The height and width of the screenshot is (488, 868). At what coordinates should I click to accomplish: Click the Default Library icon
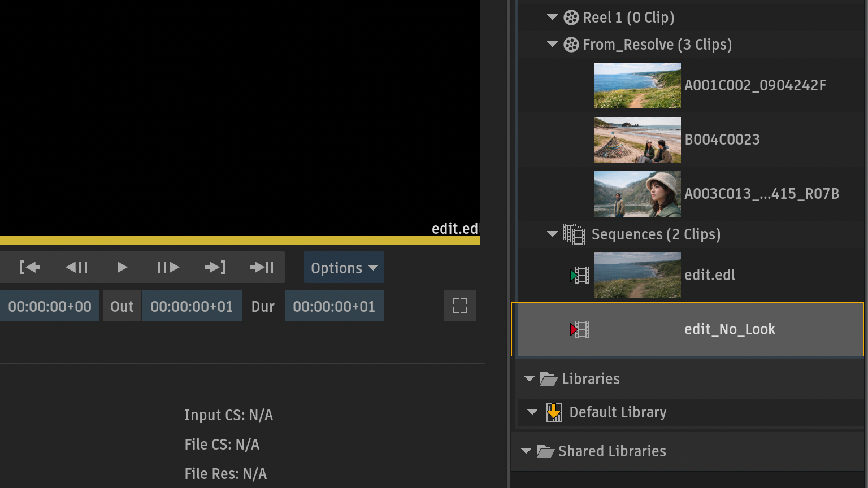pyautogui.click(x=554, y=412)
